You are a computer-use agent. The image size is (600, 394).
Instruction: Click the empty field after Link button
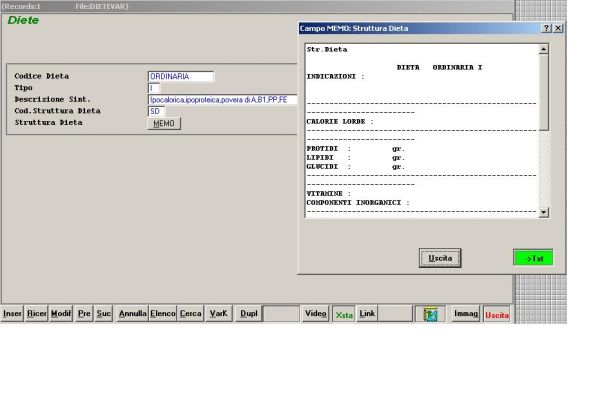point(395,314)
